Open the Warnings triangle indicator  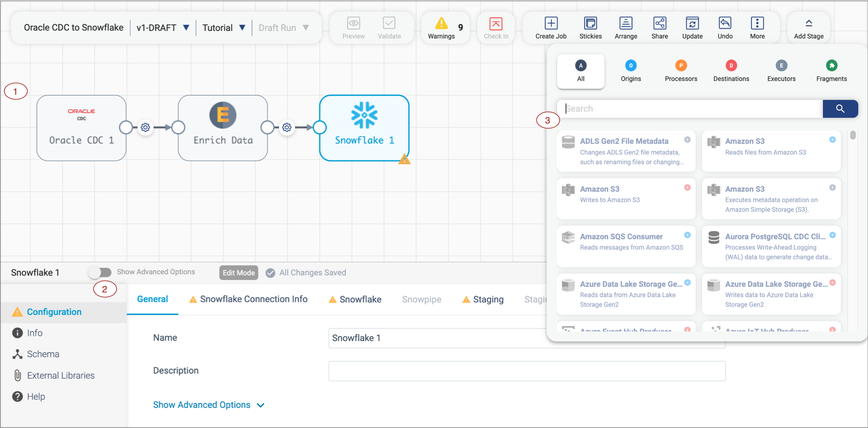click(441, 23)
